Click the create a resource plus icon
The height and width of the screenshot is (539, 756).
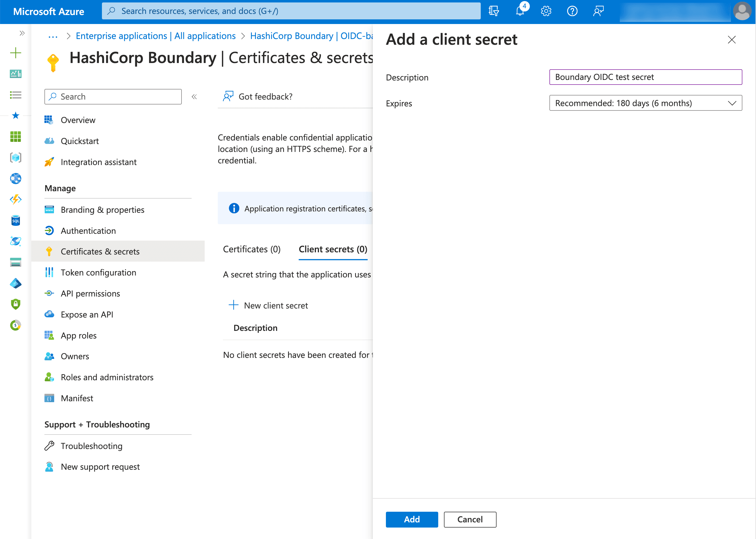click(16, 53)
